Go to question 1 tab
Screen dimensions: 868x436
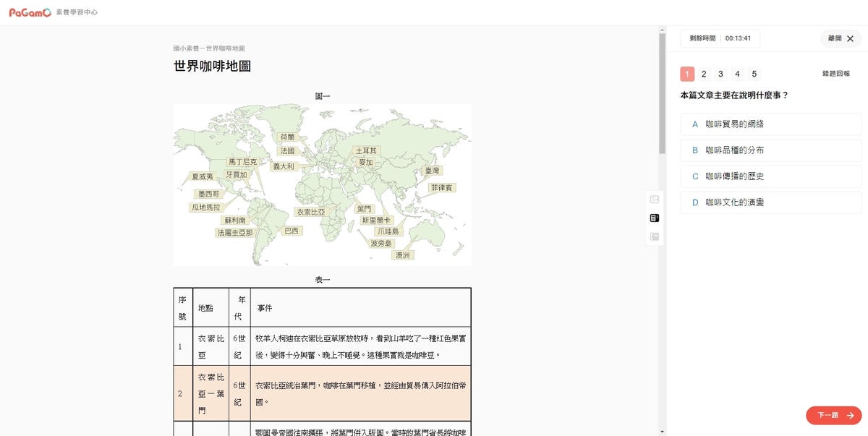(x=687, y=74)
